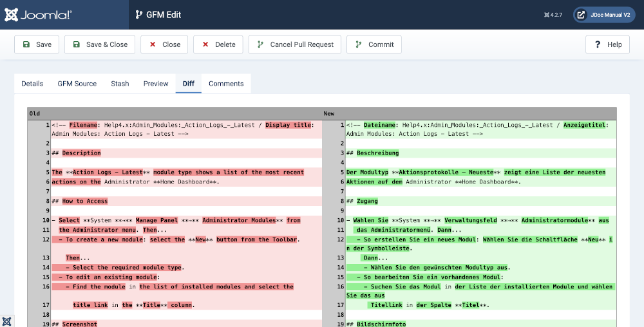The height and width of the screenshot is (327, 644).
Task: Click 'Anzeigetitel' highlighted text
Action: [x=585, y=125]
